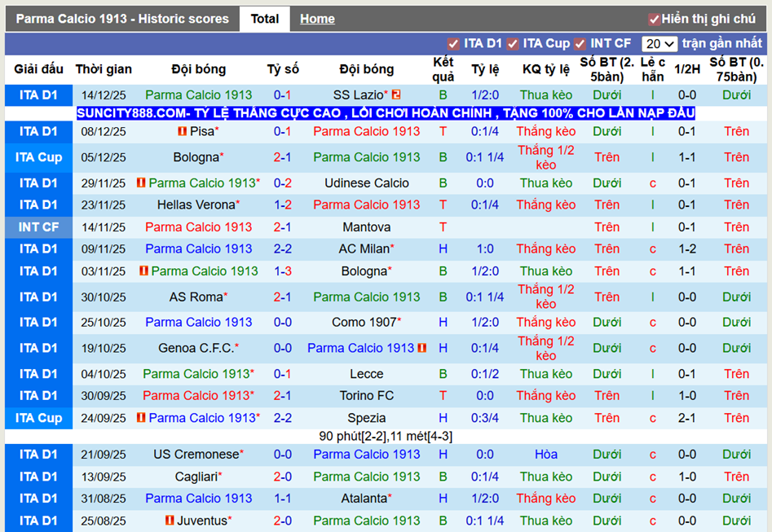Image resolution: width=772 pixels, height=532 pixels.
Task: Click the Parma Calcio 1913 - Historic scores title
Action: (122, 19)
